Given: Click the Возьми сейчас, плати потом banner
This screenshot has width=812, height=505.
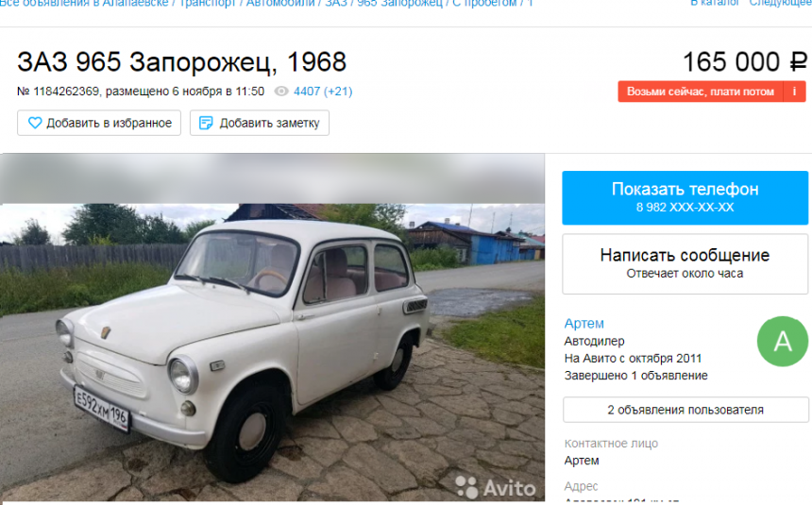Looking at the screenshot, I should (x=701, y=92).
